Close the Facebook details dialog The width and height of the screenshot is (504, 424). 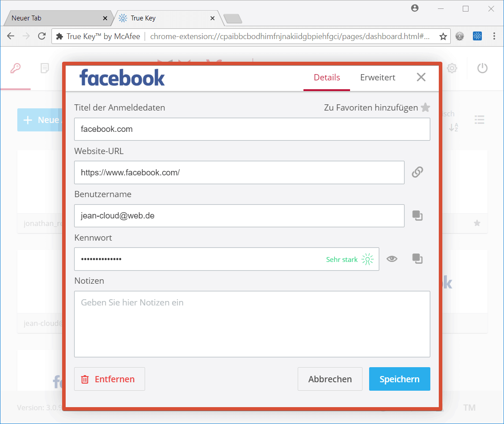(x=421, y=77)
